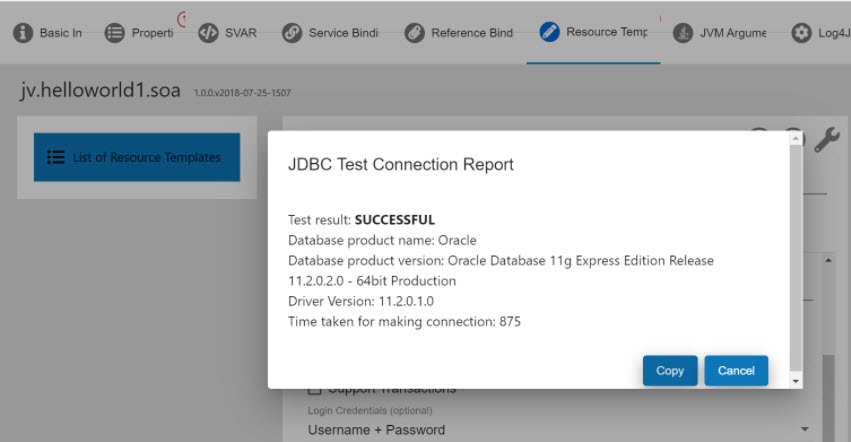This screenshot has width=851, height=442.
Task: Click the Properties list icon
Action: coord(115,33)
